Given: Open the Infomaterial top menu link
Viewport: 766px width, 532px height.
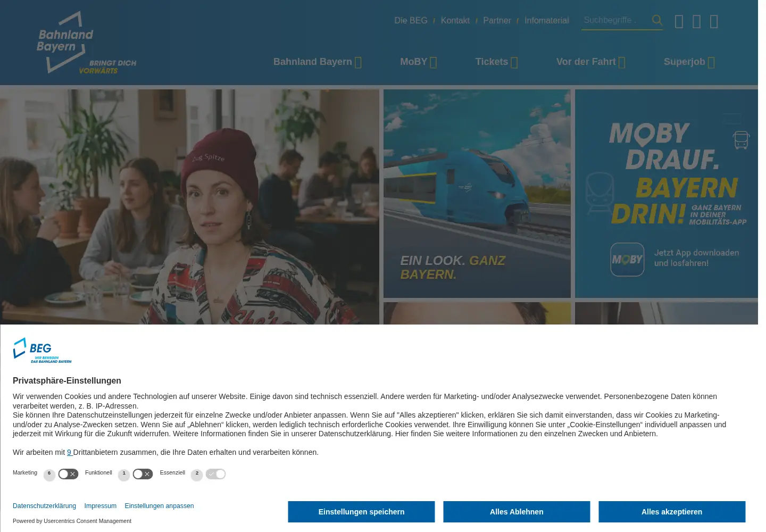Looking at the screenshot, I should point(546,20).
